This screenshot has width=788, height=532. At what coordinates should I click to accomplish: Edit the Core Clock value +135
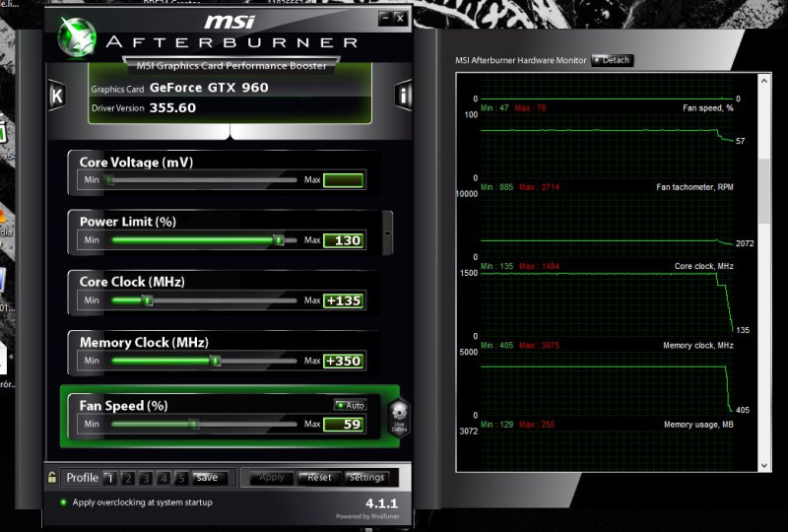pyautogui.click(x=343, y=300)
